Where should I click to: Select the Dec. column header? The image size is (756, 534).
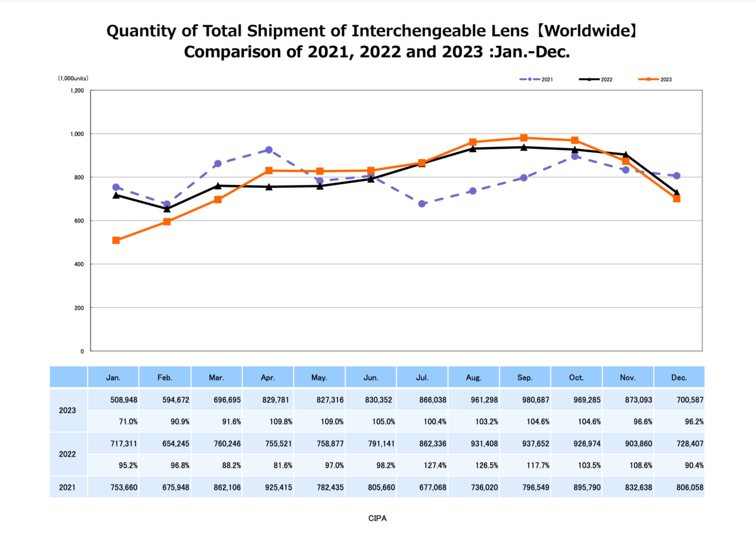[x=679, y=378]
